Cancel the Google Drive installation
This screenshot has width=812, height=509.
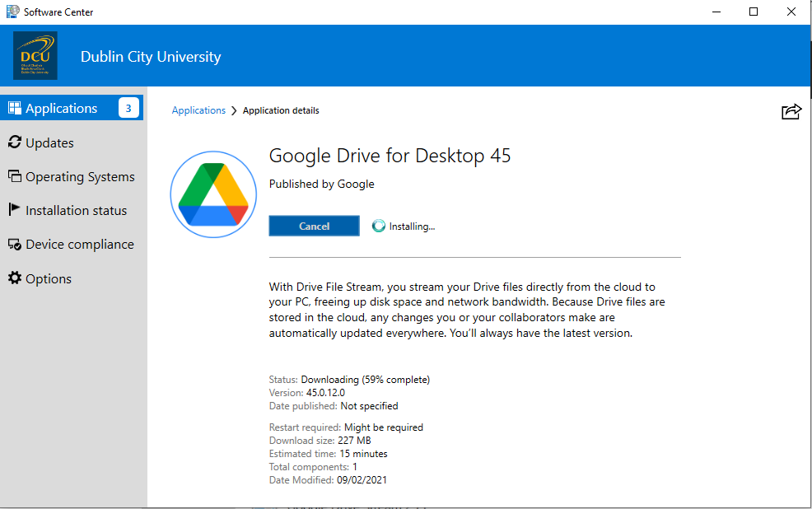coord(314,226)
